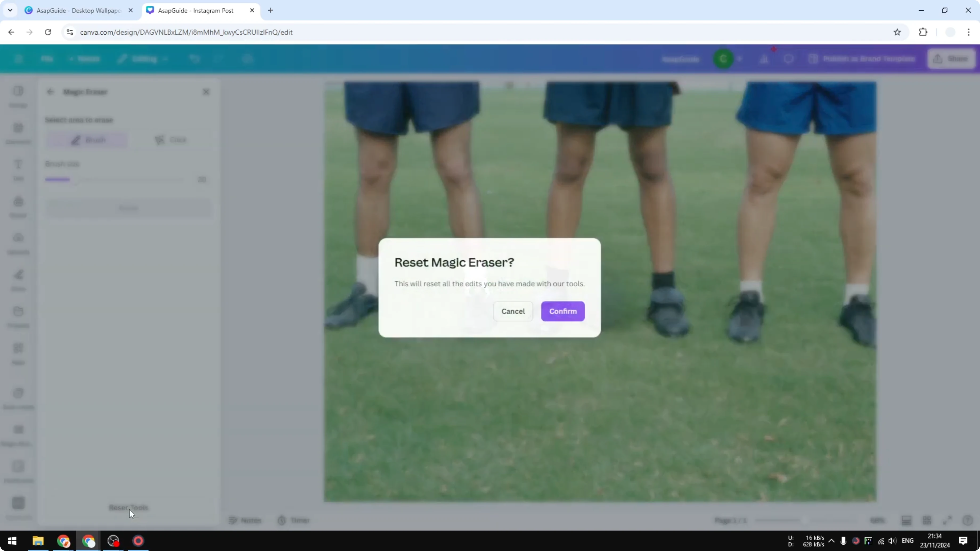Confirm resetting the Magic Eraser

[563, 311]
